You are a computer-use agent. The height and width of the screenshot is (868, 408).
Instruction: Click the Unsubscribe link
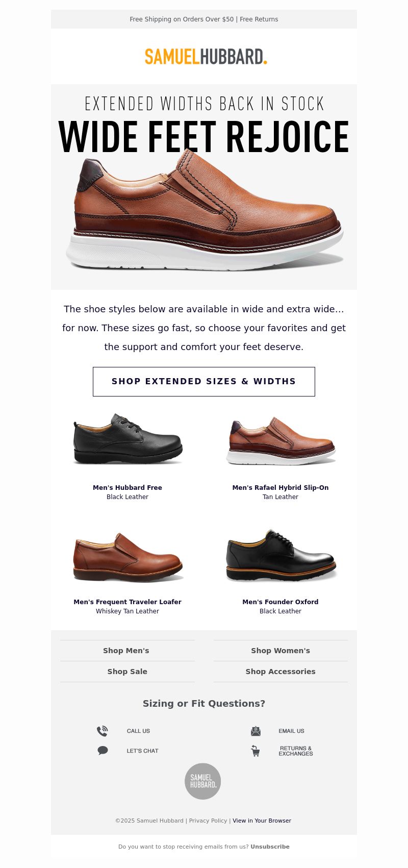pyautogui.click(x=270, y=847)
